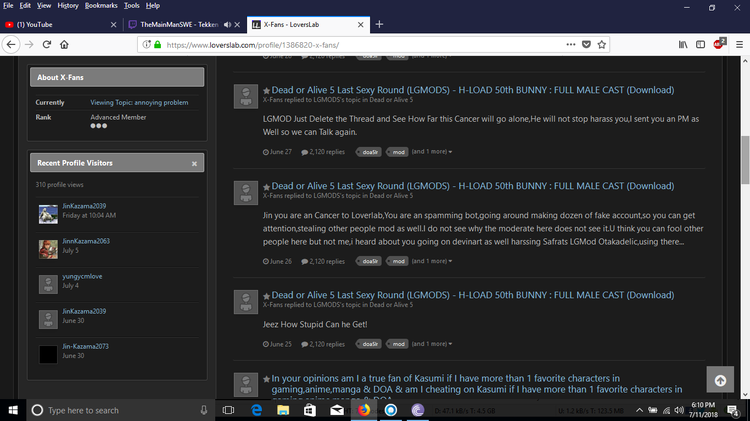Open the Tools menu
This screenshot has width=750, height=421.
tap(132, 6)
